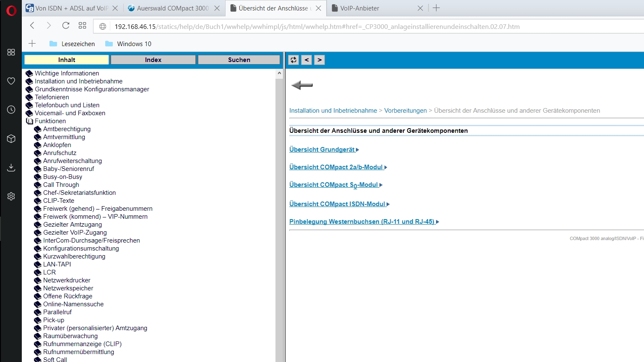Screen dimensions: 644x362
Task: Click contents pane scrollbar up arrow
Action: (x=279, y=73)
